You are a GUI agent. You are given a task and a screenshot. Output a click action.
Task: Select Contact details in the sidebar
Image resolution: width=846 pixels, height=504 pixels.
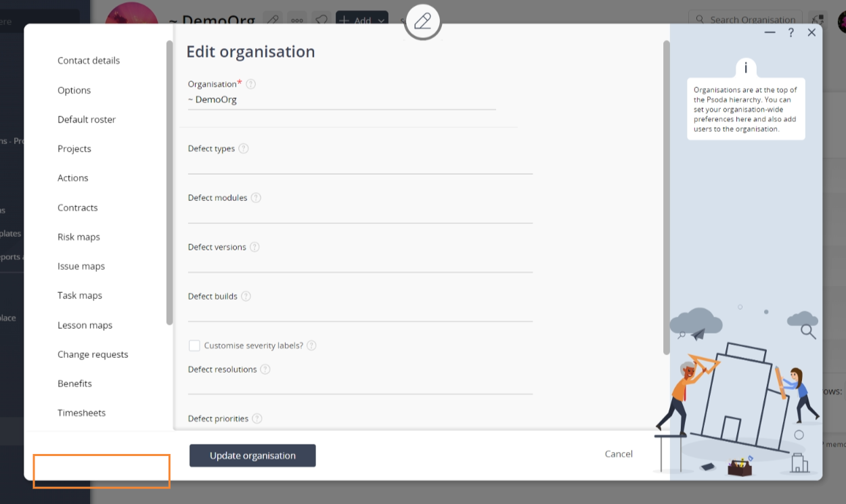point(89,60)
